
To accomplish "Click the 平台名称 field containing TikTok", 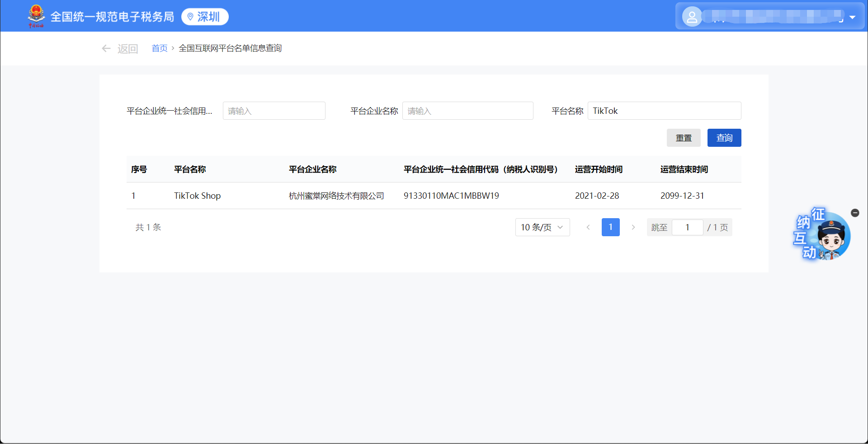I will coord(664,111).
